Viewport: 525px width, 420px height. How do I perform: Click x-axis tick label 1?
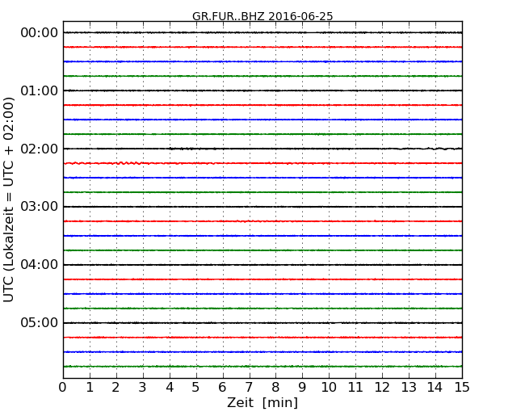pos(90,387)
